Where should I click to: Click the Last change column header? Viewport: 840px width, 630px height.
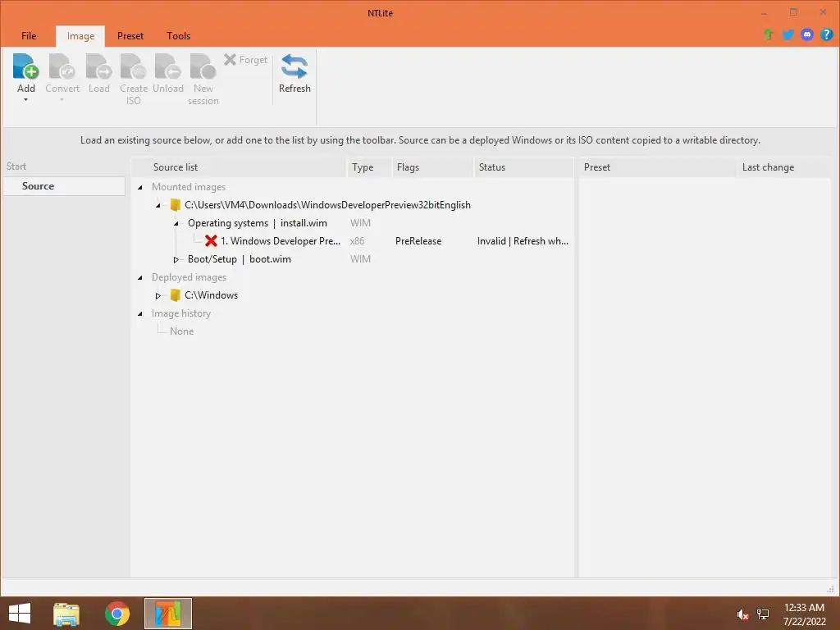(x=783, y=167)
